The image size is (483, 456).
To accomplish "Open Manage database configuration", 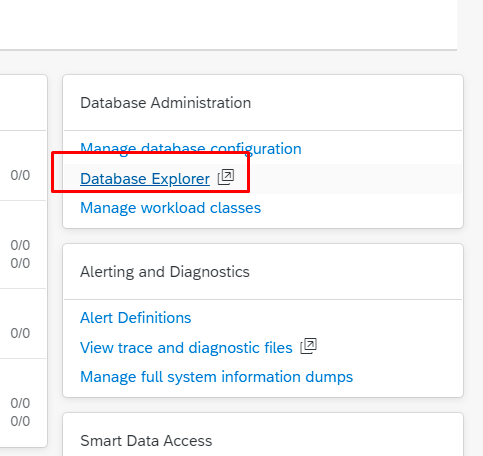I will 191,149.
